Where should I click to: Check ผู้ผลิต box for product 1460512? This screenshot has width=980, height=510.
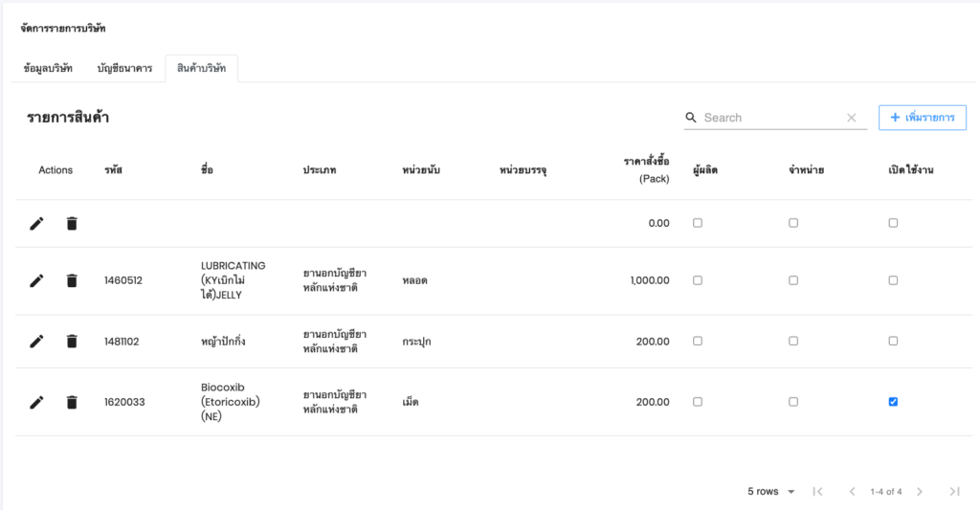[x=698, y=280]
